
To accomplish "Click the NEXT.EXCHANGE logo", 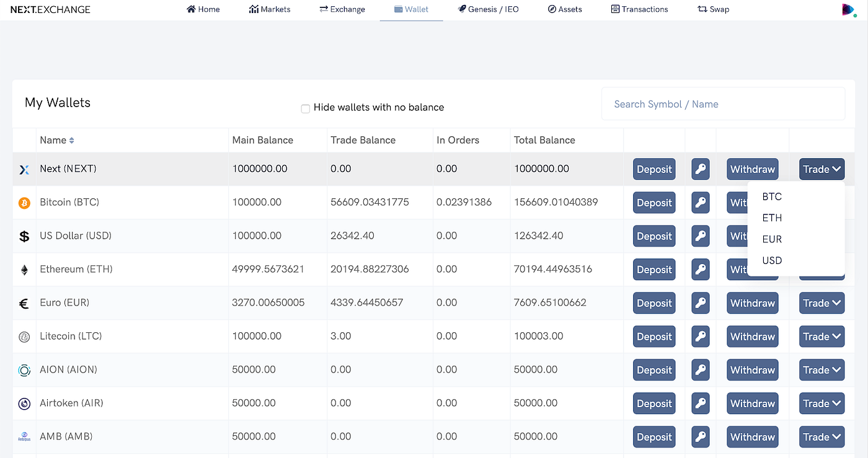I will tap(50, 9).
